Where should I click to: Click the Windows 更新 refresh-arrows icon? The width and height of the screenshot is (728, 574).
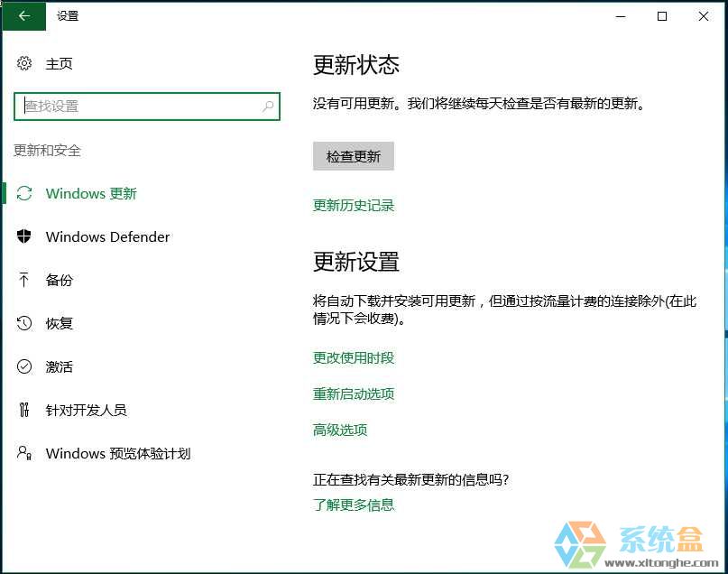(x=24, y=193)
